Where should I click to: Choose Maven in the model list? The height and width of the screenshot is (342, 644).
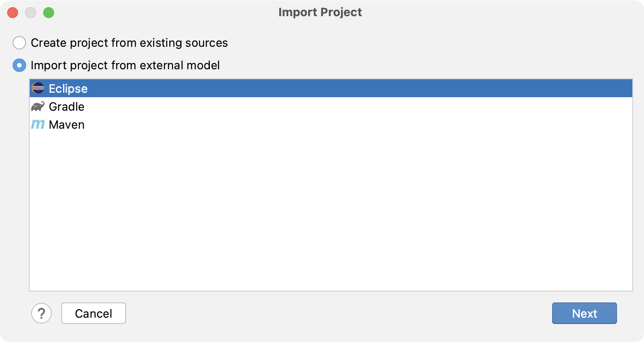click(x=331, y=125)
